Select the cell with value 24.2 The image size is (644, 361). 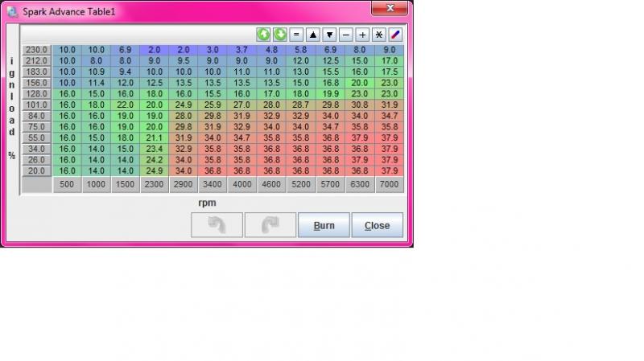[x=155, y=160]
